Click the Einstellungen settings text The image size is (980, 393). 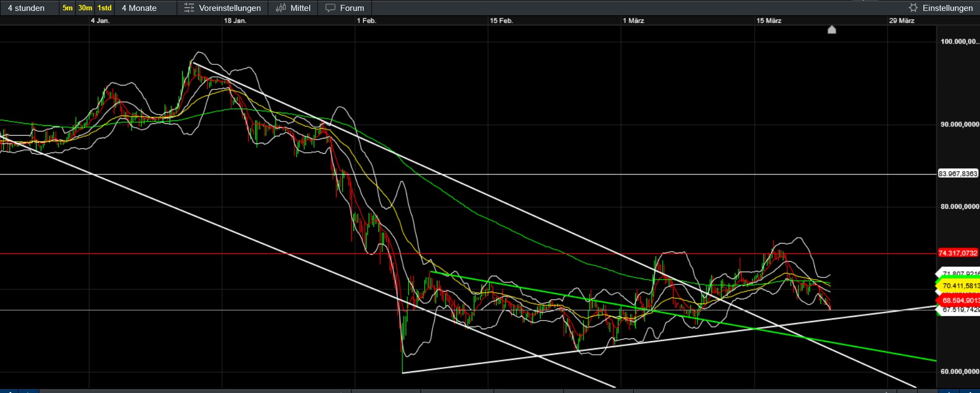[x=947, y=8]
